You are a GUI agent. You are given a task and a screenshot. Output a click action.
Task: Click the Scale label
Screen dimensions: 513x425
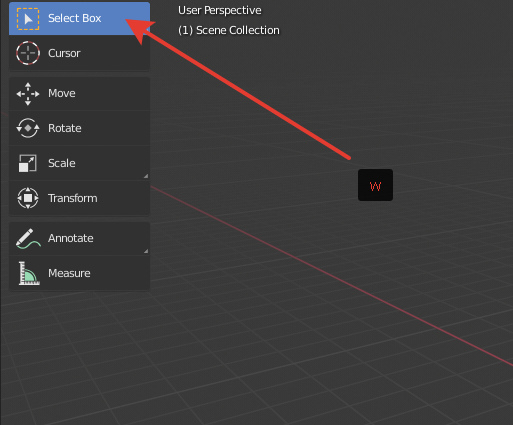coord(62,163)
